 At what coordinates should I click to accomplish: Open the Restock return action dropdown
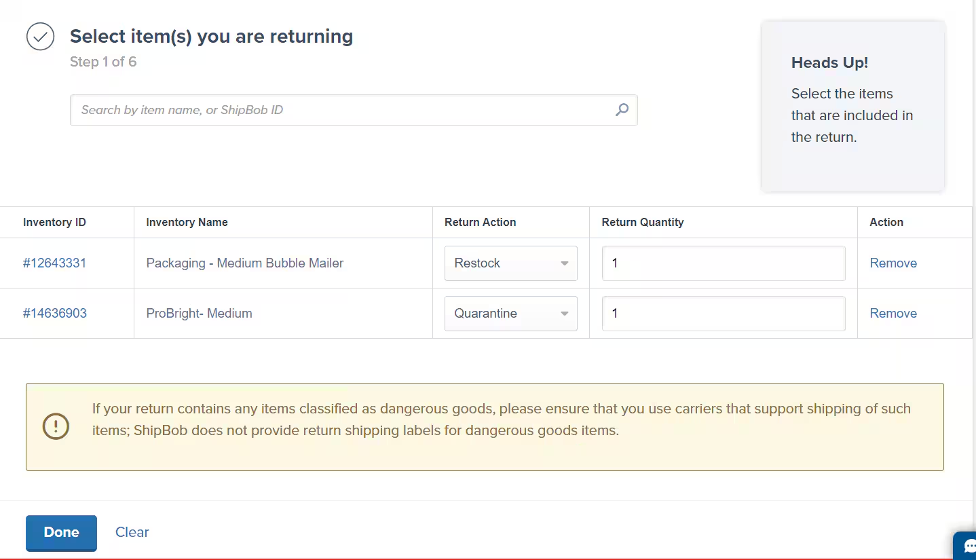point(510,263)
